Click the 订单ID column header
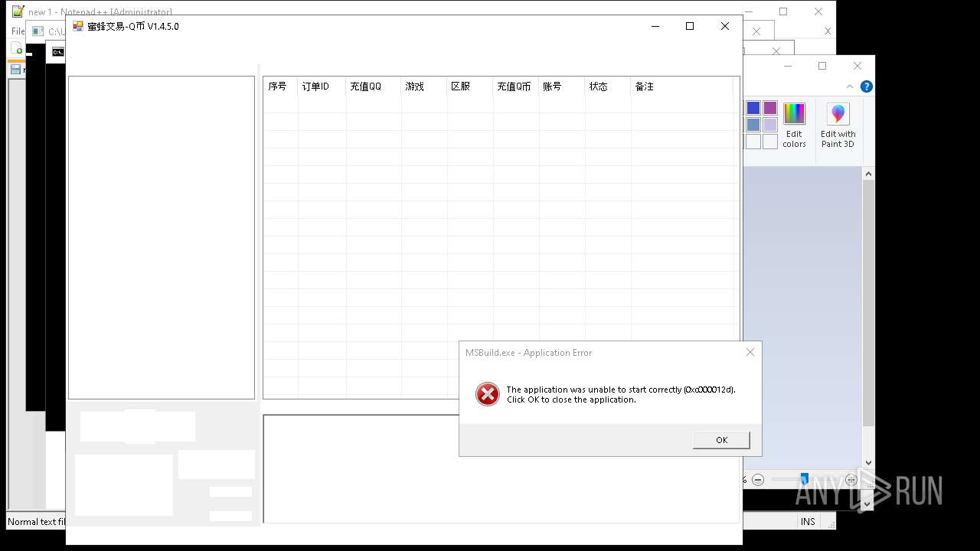The height and width of the screenshot is (551, 980). [x=322, y=86]
